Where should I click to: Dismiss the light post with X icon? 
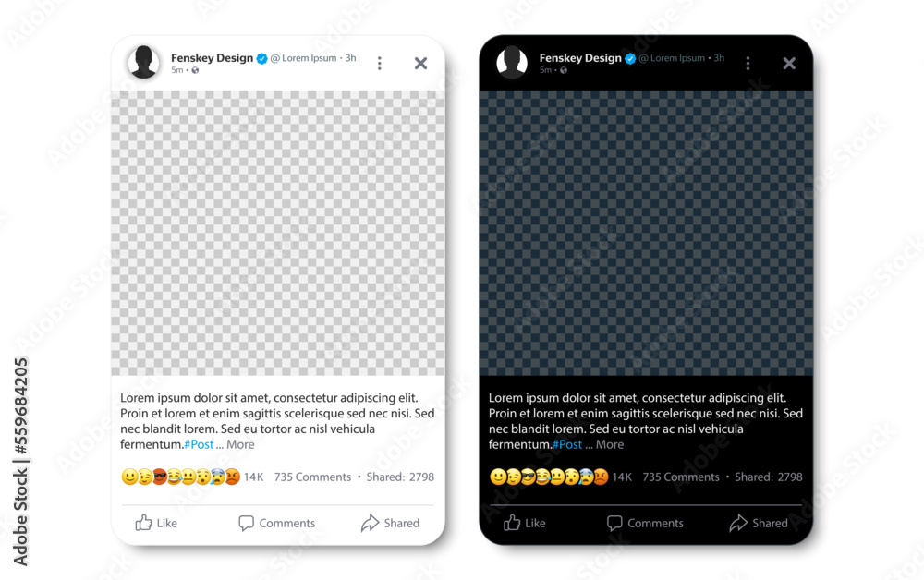420,63
